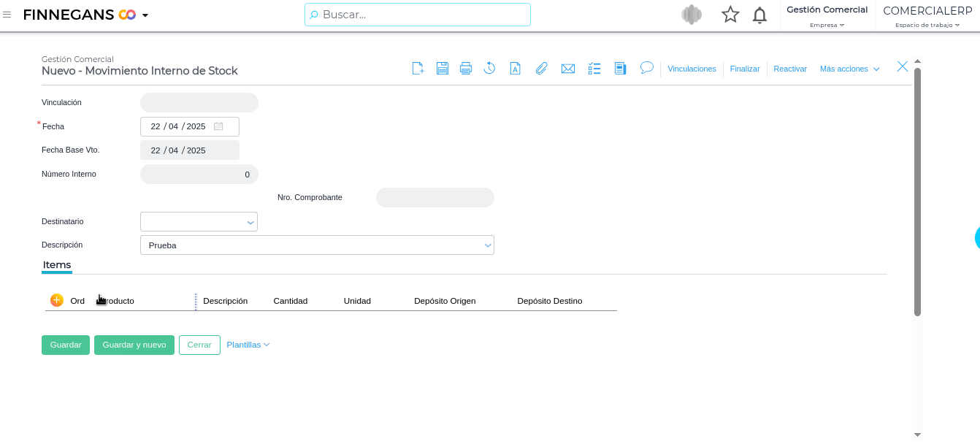980x444 pixels.
Task: Click the Depósito Destino column header
Action: (x=550, y=301)
